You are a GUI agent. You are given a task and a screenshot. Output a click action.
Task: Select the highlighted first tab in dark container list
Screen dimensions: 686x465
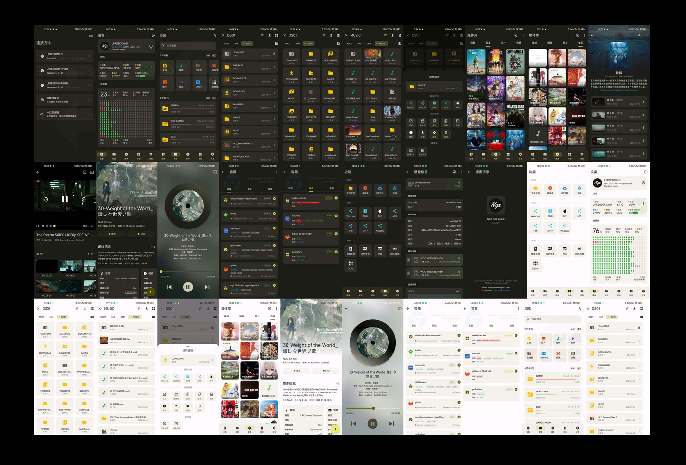click(x=229, y=189)
